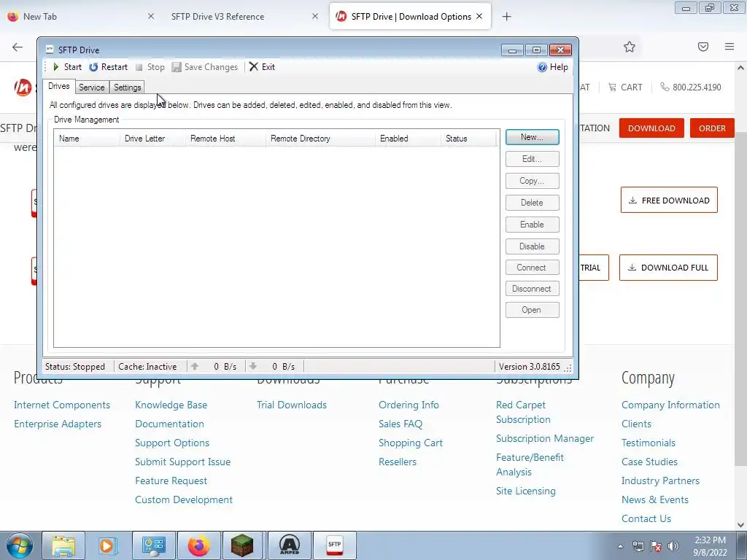Open Windows Explorer from the taskbar

pos(64,545)
